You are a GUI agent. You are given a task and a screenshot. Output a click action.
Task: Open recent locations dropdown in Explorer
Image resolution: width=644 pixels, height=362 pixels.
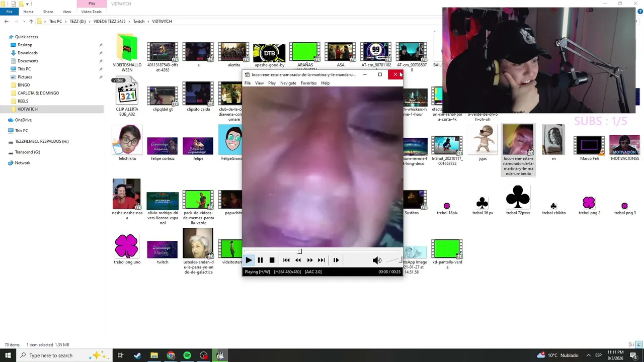point(23,21)
